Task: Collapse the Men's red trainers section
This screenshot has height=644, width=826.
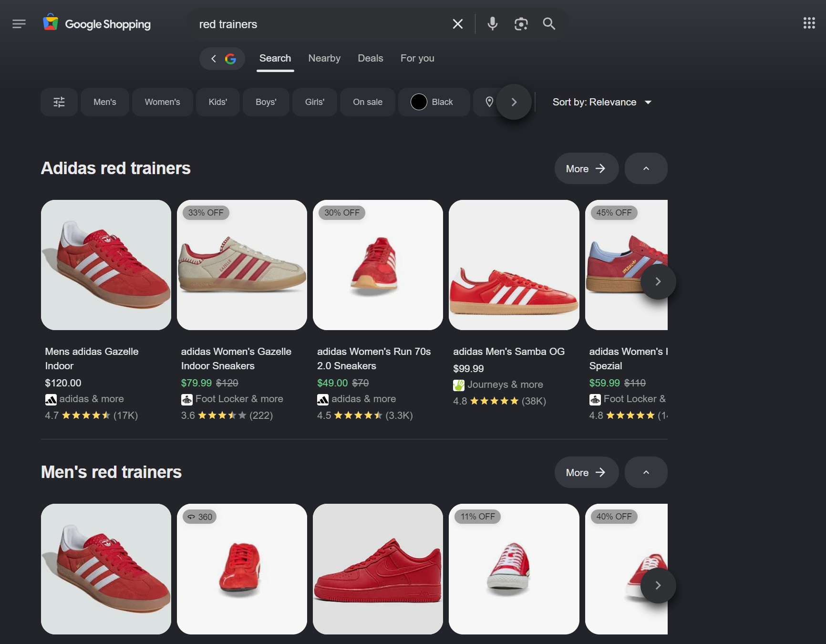Action: pyautogui.click(x=646, y=472)
